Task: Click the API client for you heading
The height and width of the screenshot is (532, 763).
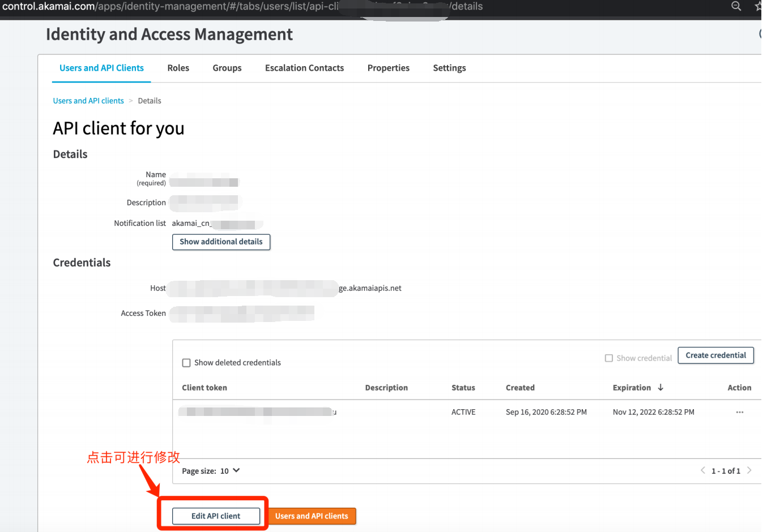Action: [x=118, y=128]
